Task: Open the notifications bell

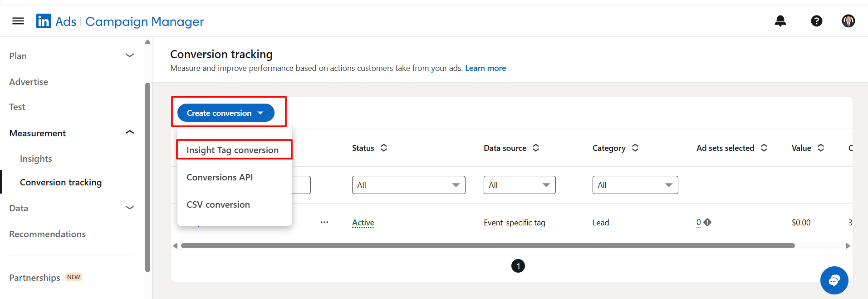Action: click(780, 21)
